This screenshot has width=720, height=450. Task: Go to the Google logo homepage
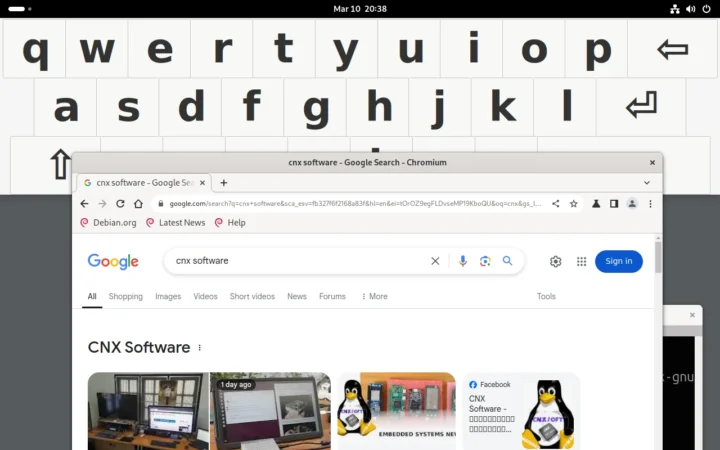tap(113, 261)
